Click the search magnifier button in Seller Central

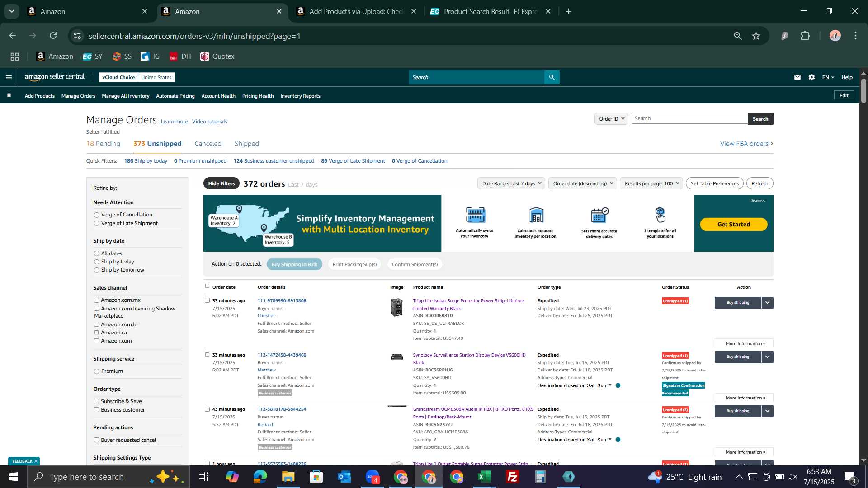pyautogui.click(x=552, y=77)
